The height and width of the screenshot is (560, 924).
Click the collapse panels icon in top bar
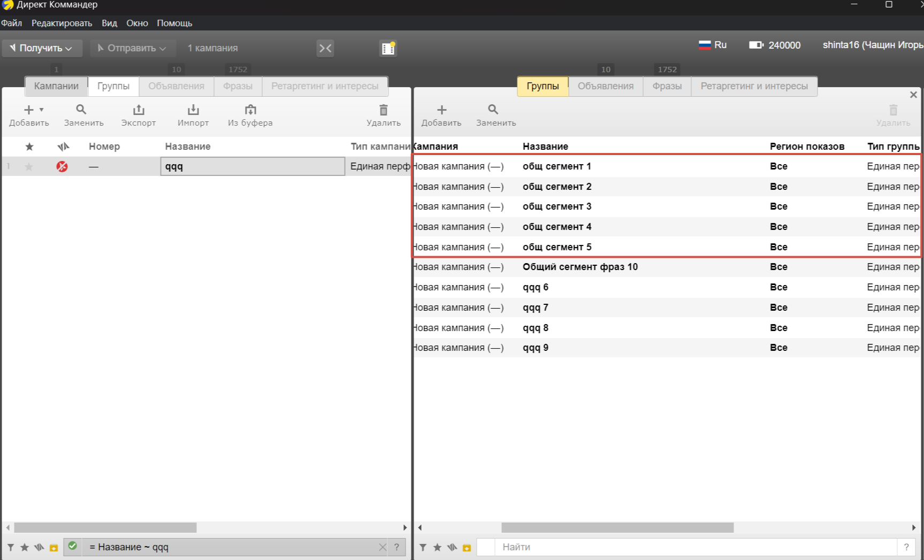pyautogui.click(x=325, y=48)
